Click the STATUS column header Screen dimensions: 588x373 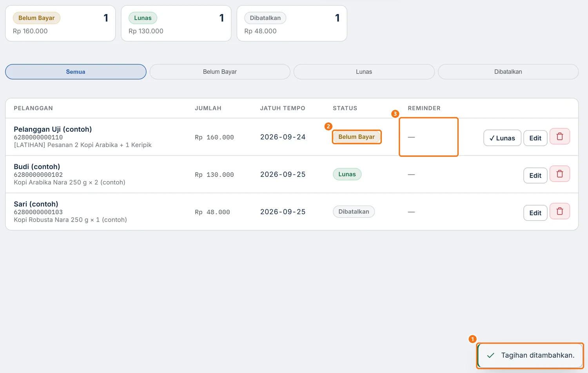[x=345, y=108]
